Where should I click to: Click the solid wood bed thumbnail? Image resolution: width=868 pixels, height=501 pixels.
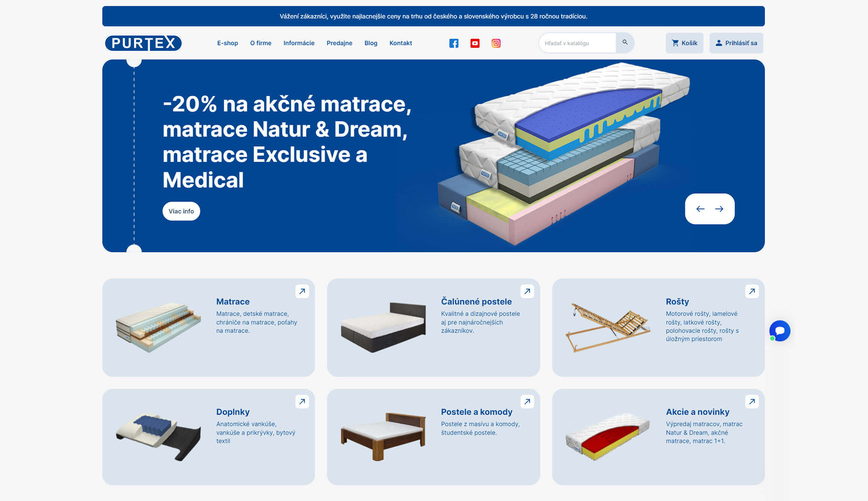(x=383, y=437)
